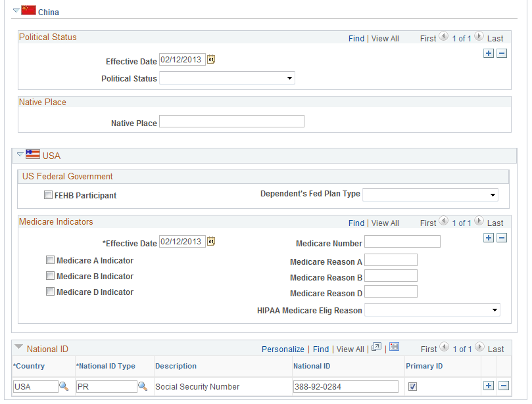Image resolution: width=532 pixels, height=404 pixels.
Task: Look up Country value USA
Action: (64, 386)
